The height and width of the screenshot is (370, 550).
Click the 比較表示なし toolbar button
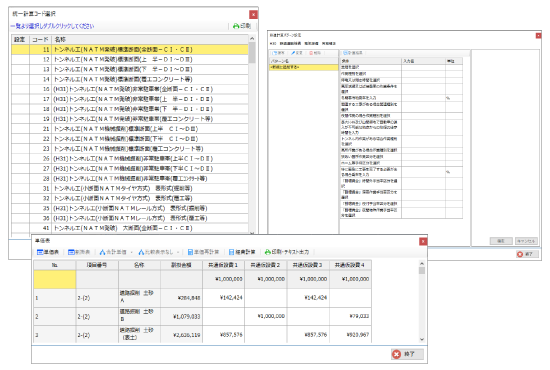(x=155, y=252)
